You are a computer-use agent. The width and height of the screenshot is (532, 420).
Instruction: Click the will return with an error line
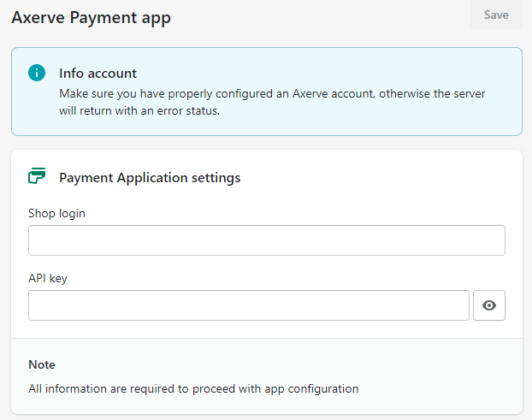(x=139, y=111)
